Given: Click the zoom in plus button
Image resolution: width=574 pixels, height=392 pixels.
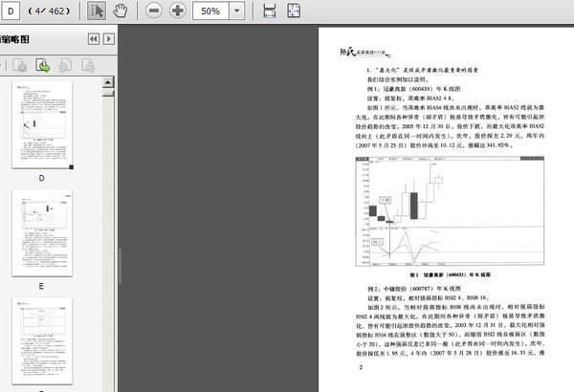Looking at the screenshot, I should click(x=178, y=11).
